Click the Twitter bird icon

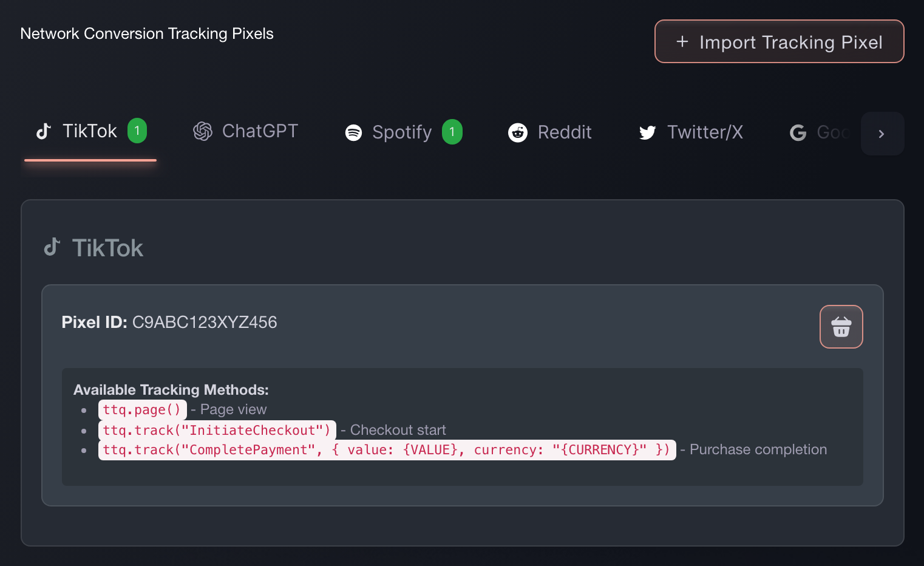pos(648,132)
